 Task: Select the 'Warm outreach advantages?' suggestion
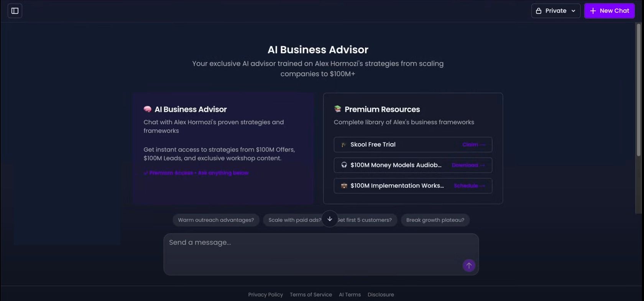tap(216, 220)
